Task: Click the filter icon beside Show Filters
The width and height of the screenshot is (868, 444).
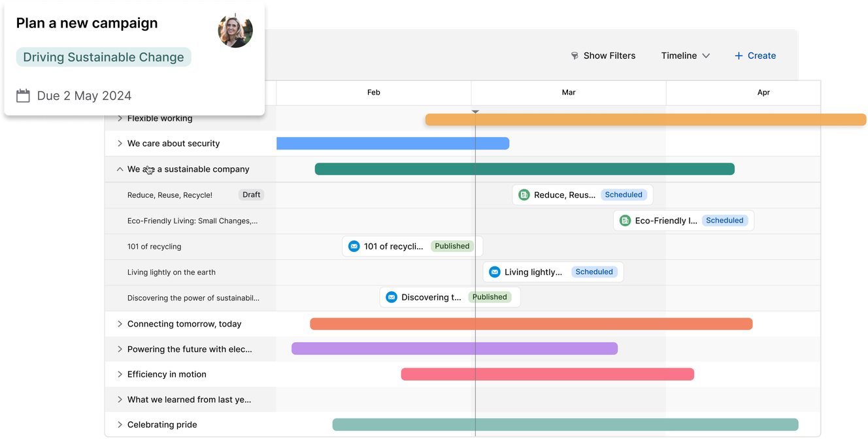Action: point(575,56)
